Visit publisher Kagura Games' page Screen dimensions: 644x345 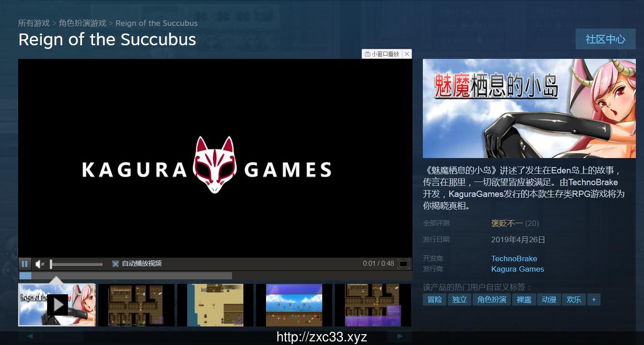point(518,269)
